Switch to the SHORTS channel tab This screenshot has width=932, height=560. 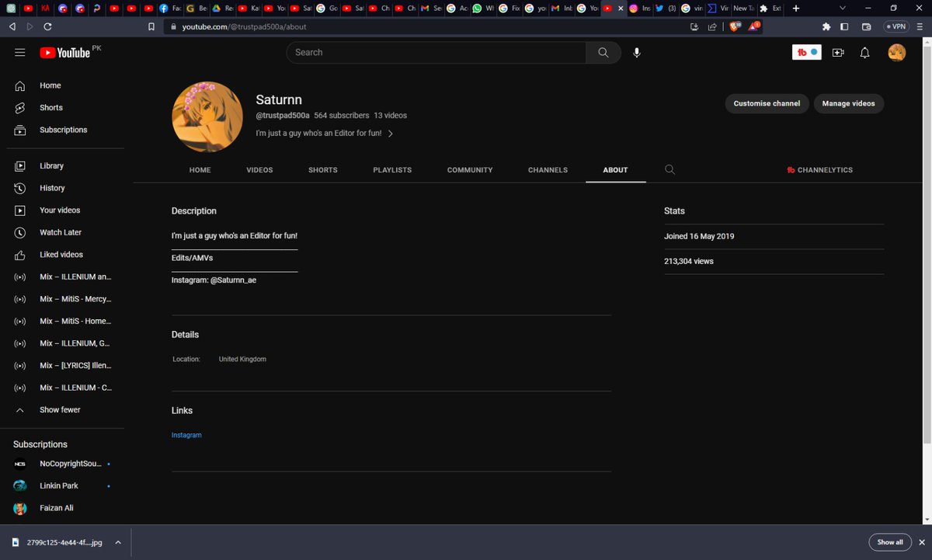click(x=323, y=170)
